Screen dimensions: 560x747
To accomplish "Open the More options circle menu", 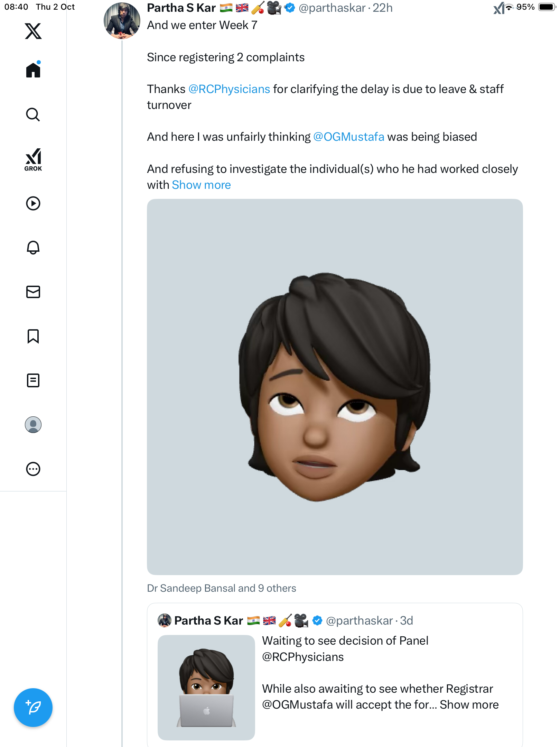I will [x=33, y=469].
